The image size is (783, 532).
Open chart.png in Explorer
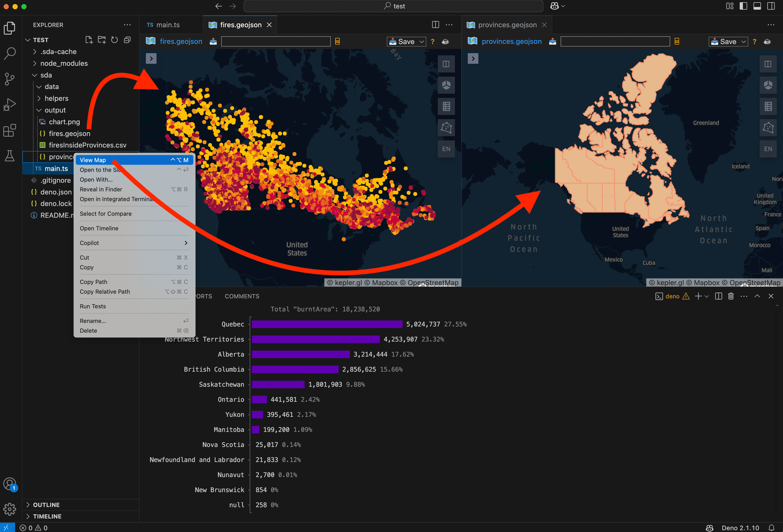(64, 122)
